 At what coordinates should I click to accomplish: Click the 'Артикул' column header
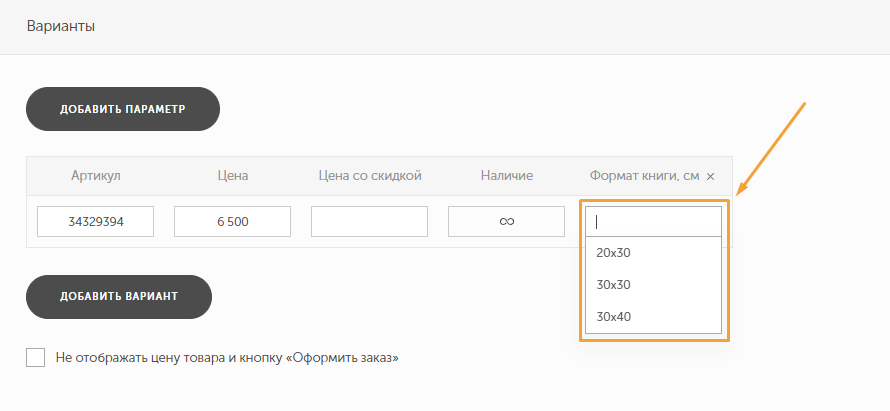tap(96, 176)
